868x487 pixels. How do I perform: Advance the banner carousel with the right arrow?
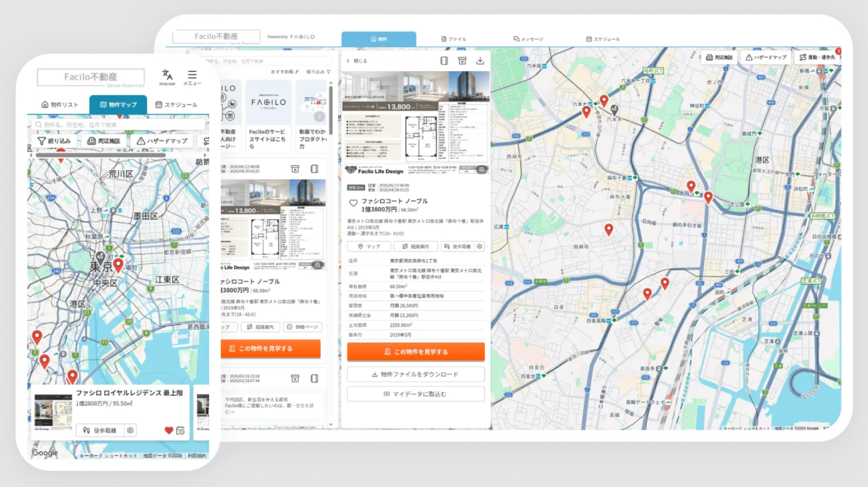pos(319,117)
